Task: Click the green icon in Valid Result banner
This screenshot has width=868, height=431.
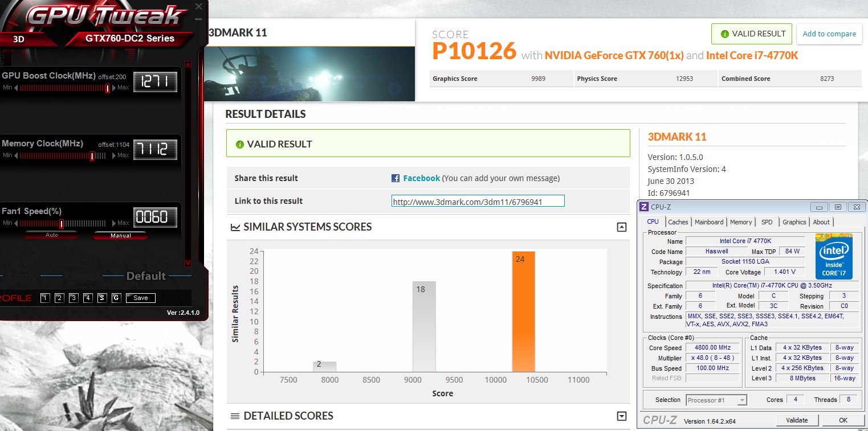Action: pyautogui.click(x=240, y=145)
